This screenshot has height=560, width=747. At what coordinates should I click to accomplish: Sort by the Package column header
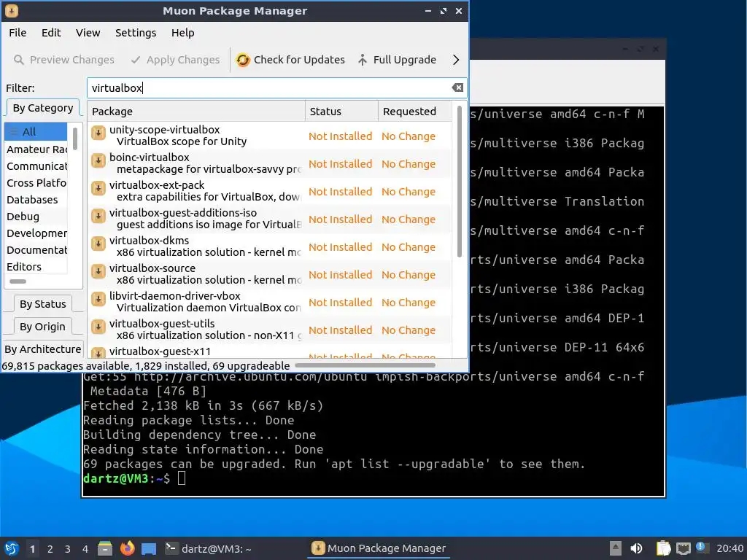196,112
